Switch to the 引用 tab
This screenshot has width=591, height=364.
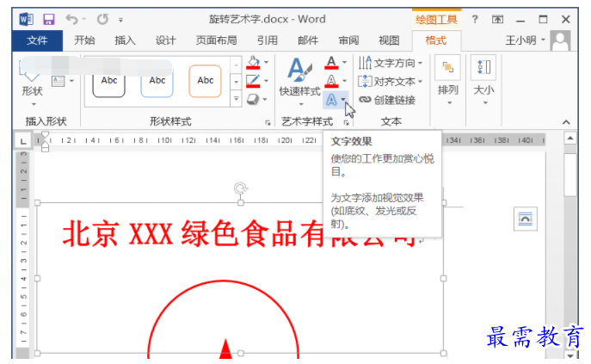coord(268,40)
